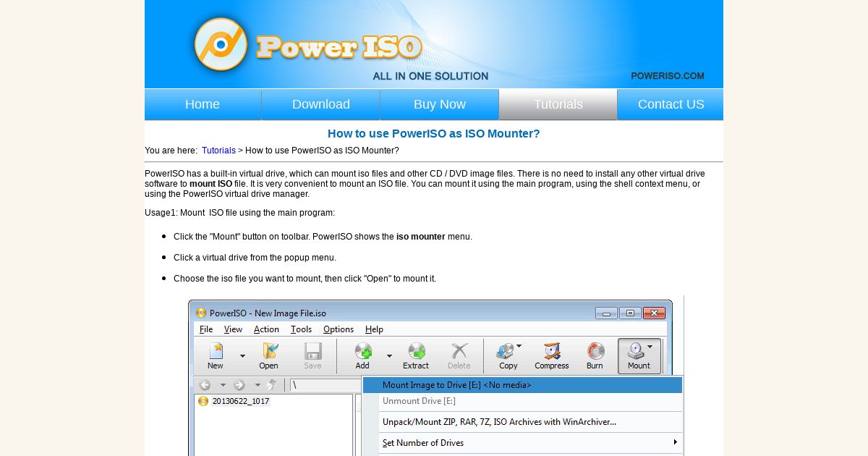Click the Open folder toolbar icon
The image size is (868, 456).
point(269,352)
